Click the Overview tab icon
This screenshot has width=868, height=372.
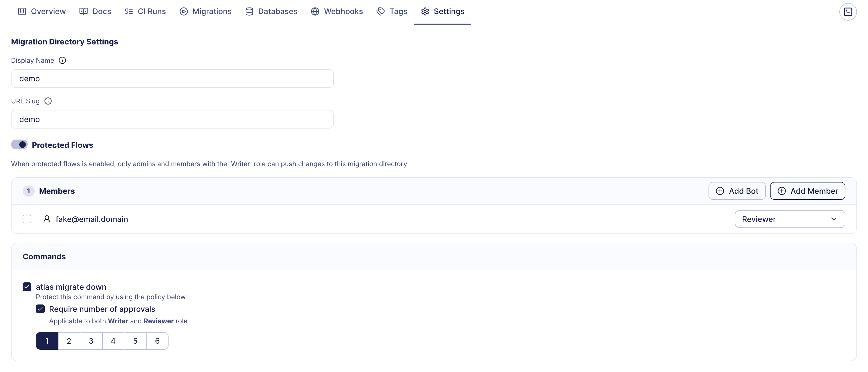[x=22, y=12]
